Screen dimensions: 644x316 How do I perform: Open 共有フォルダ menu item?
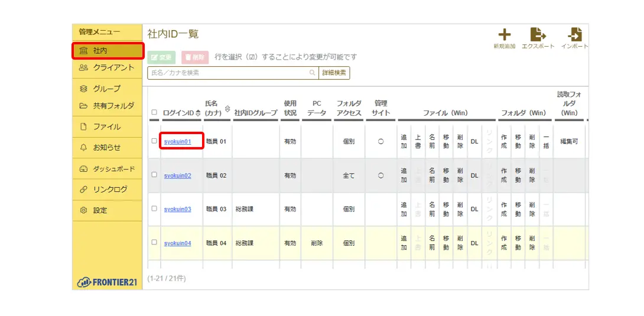(x=107, y=106)
